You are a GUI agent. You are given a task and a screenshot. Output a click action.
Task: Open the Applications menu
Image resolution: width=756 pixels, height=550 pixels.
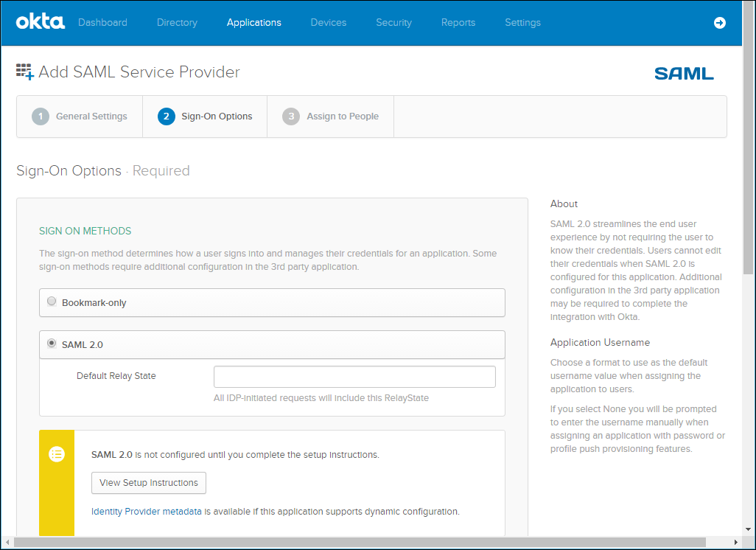point(254,23)
